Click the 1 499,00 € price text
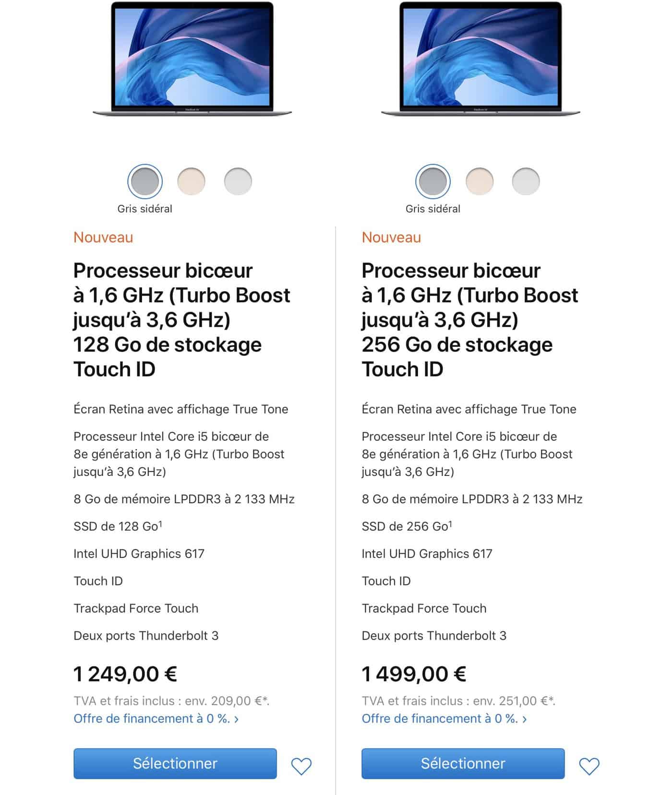The width and height of the screenshot is (672, 795). 414,674
